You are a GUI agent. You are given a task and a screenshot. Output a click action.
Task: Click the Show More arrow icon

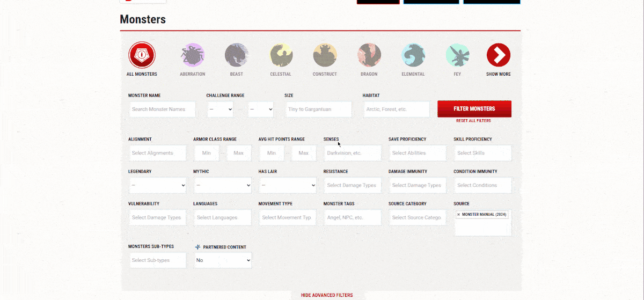click(499, 55)
